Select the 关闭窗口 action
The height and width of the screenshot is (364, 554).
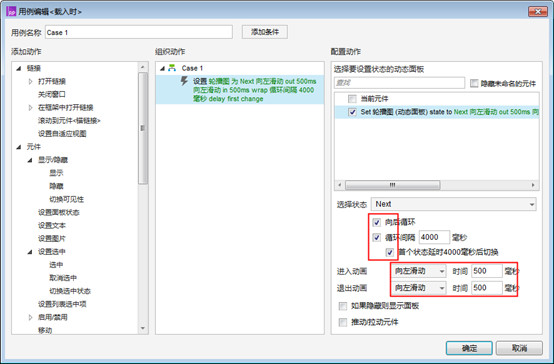52,94
